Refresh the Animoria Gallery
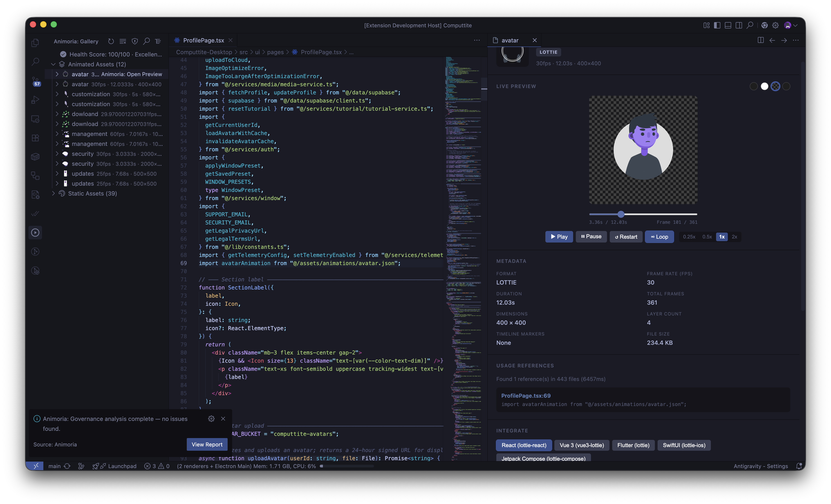831x504 pixels. pos(111,41)
